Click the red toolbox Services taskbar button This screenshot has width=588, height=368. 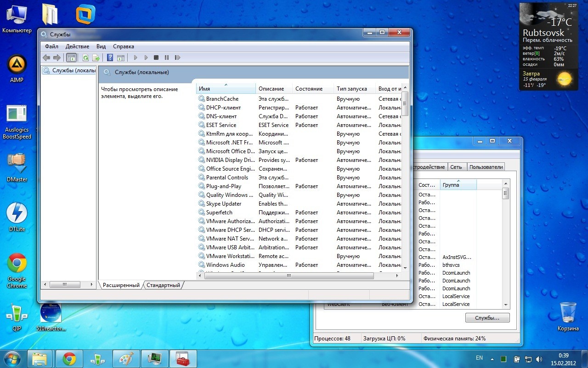coord(183,359)
